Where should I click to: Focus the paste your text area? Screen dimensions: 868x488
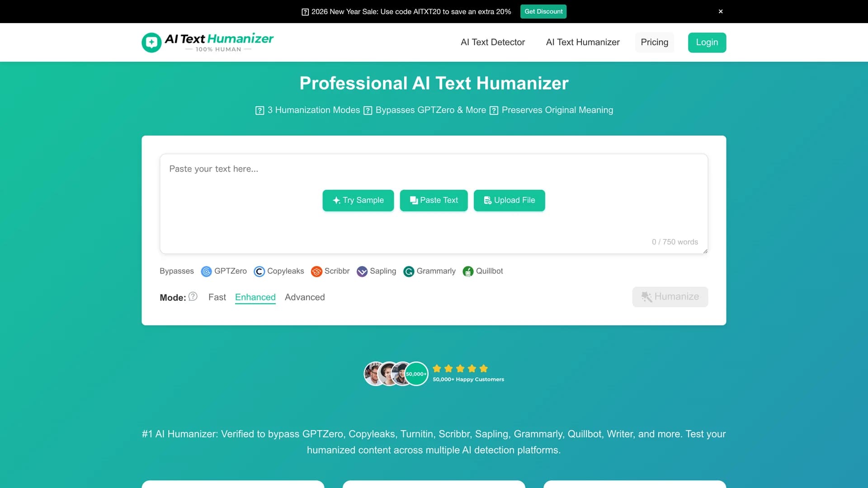point(434,204)
